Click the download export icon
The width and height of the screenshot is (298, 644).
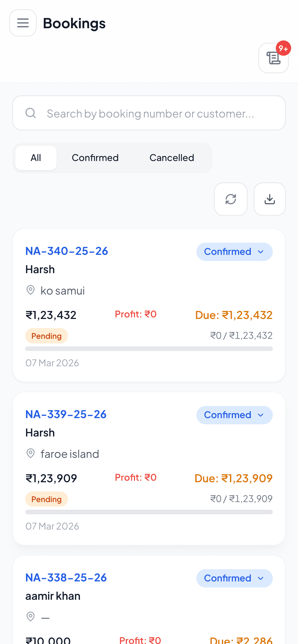pos(270,199)
